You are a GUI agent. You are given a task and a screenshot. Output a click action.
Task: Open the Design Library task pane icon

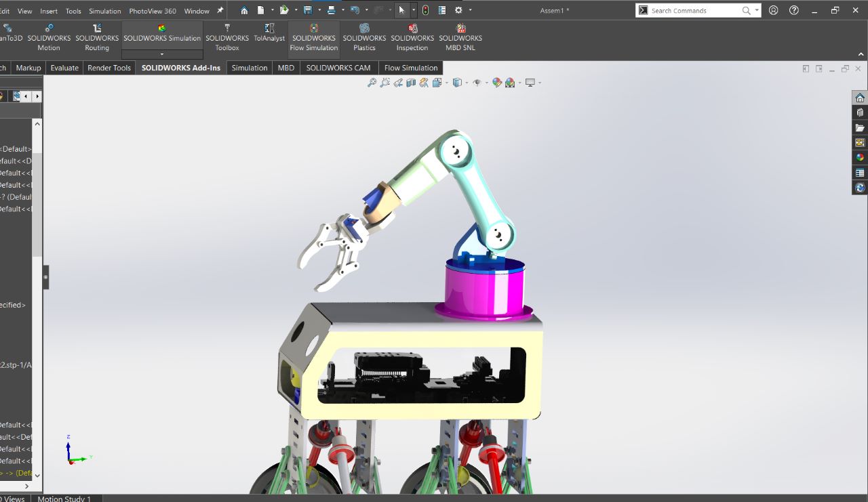(860, 112)
